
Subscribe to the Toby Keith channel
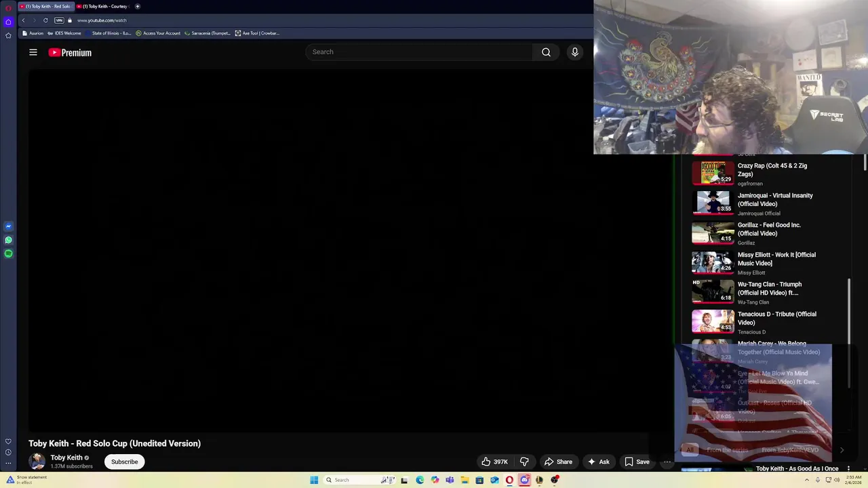124,462
